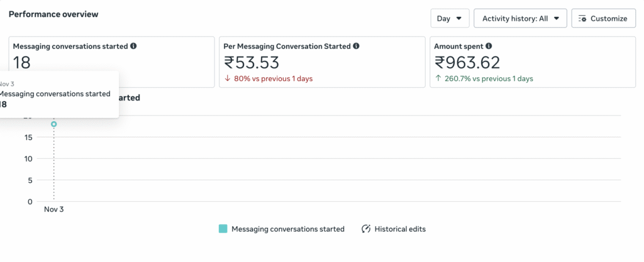Click teal legend swatch for Messaging conversations
Image resolution: width=644 pixels, height=262 pixels.
point(223,229)
